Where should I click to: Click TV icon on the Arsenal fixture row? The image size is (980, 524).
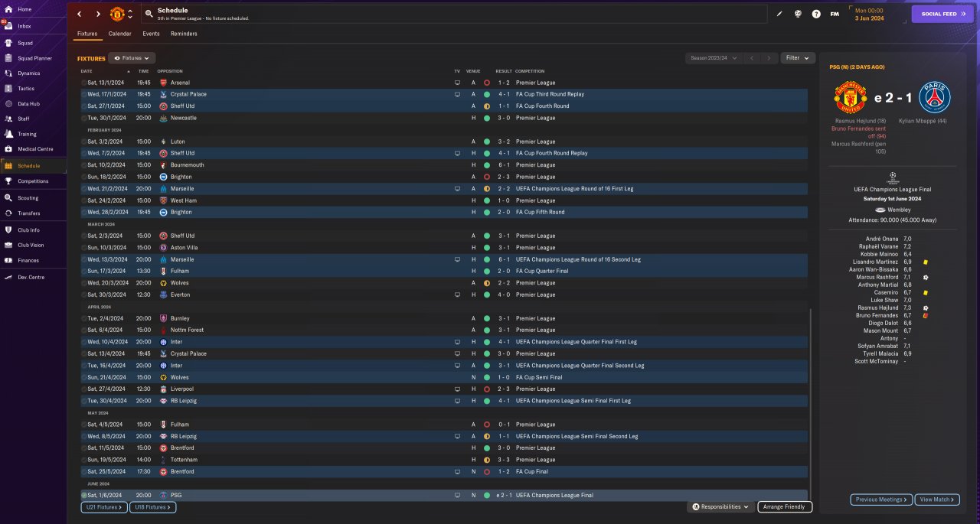coord(458,83)
